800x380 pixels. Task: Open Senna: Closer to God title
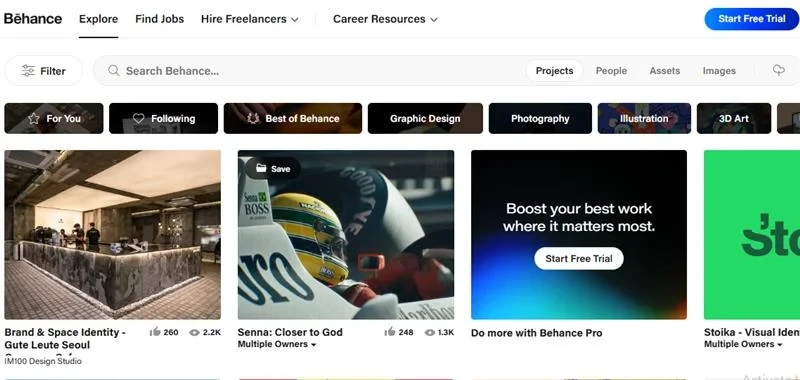pyautogui.click(x=290, y=332)
